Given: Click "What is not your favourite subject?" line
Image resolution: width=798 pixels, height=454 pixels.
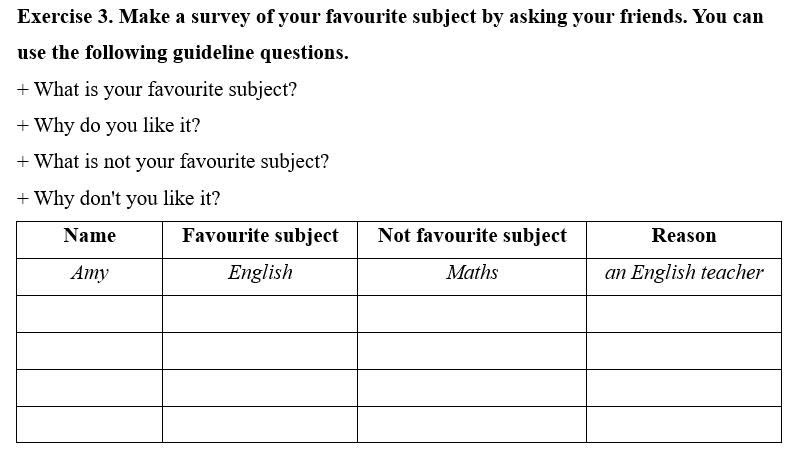Looking at the screenshot, I should click(x=174, y=161).
